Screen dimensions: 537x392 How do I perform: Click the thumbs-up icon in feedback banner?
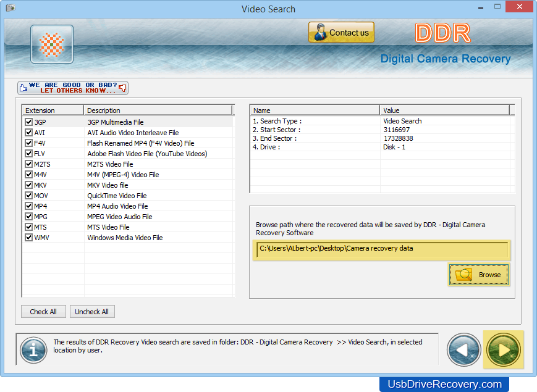pyautogui.click(x=23, y=88)
